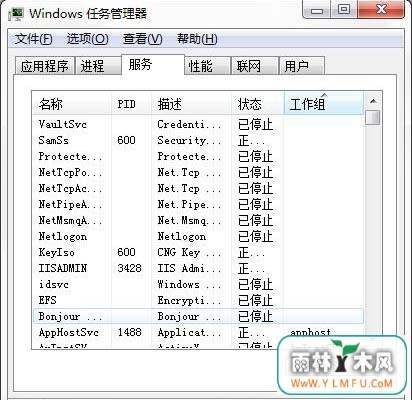Open the 文件(F) menu

(33, 39)
